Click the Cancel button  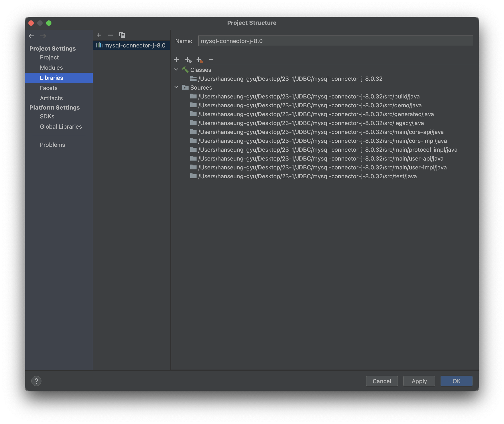pos(382,381)
